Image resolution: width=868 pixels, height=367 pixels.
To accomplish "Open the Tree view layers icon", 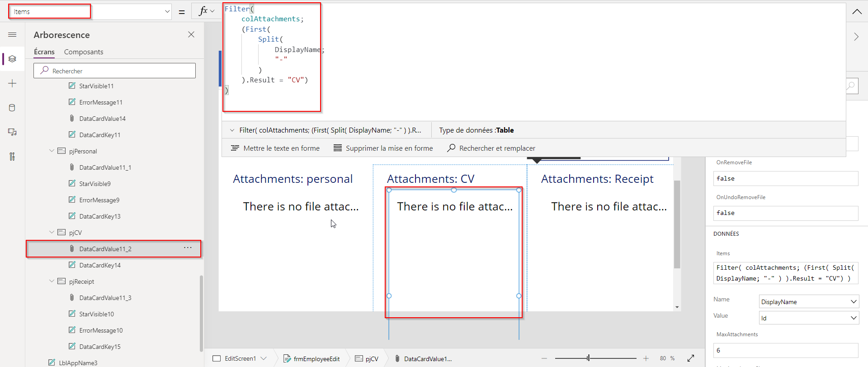I will (x=12, y=59).
